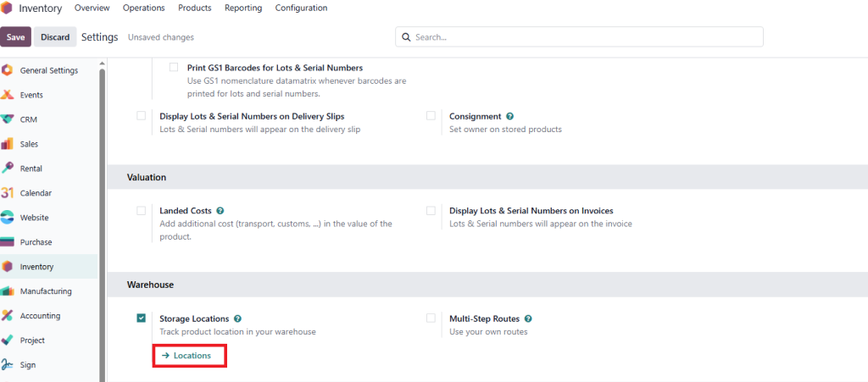Open the Operations menu
868x382 pixels.
tap(144, 8)
